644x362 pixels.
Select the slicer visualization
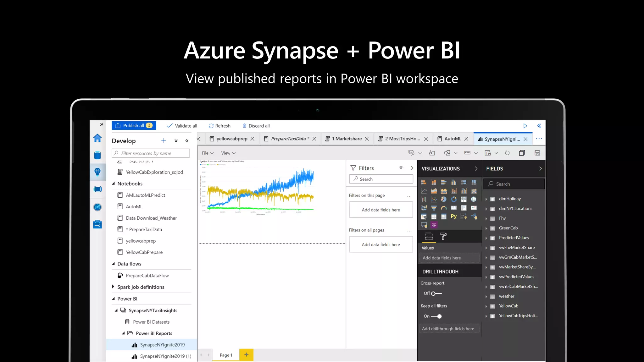(424, 216)
